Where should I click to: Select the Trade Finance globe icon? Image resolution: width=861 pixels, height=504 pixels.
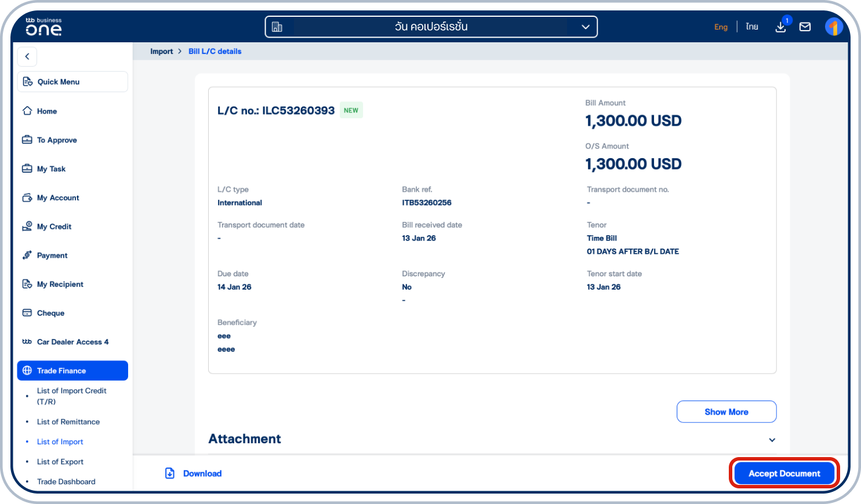[27, 370]
